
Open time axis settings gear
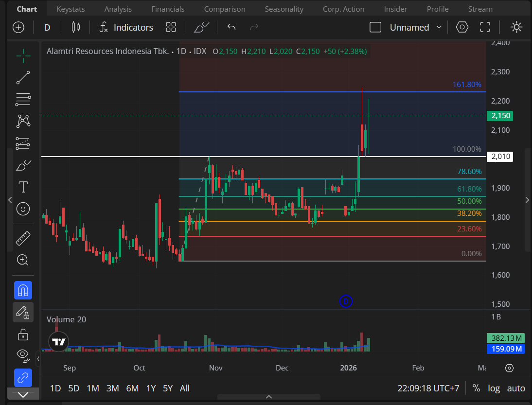(509, 368)
